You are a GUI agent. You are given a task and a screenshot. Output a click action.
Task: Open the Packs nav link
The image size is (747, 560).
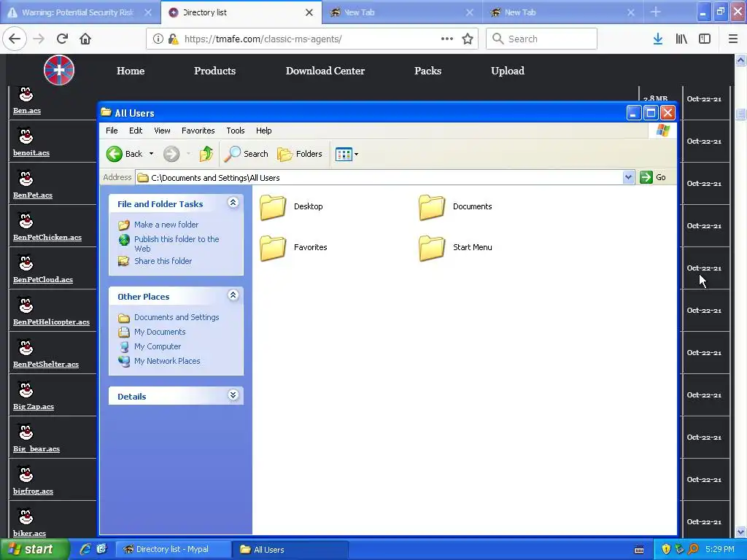[427, 71]
